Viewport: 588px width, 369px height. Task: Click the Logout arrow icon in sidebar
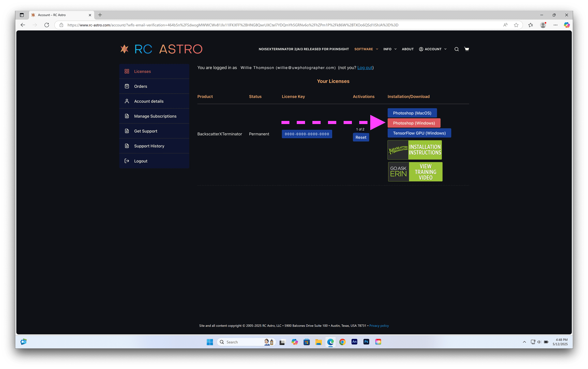point(127,161)
